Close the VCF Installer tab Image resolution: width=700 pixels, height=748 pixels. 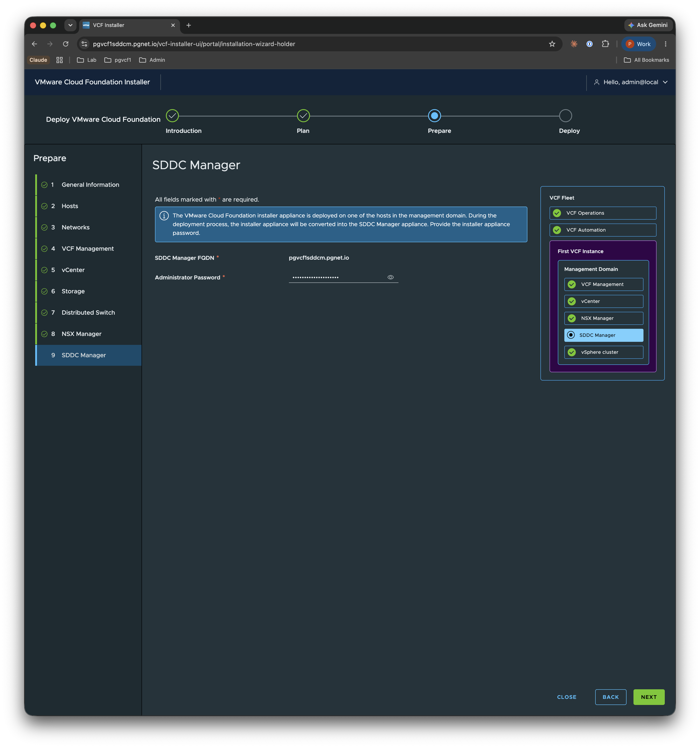(x=173, y=25)
